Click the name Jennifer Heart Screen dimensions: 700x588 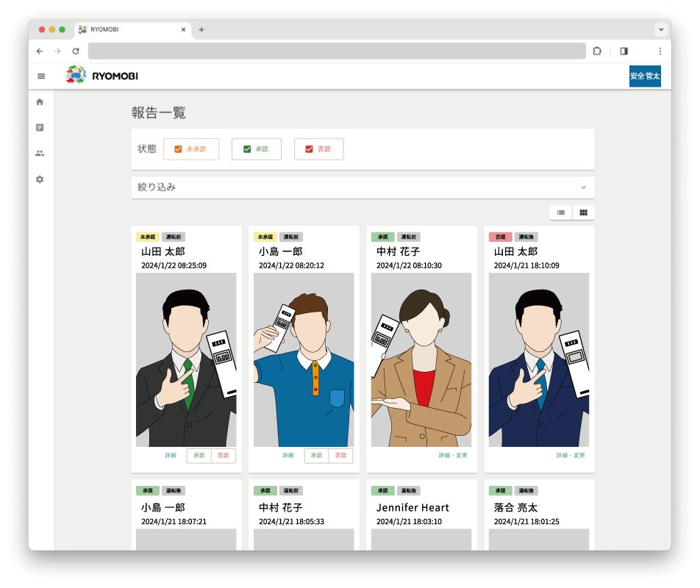(x=413, y=508)
